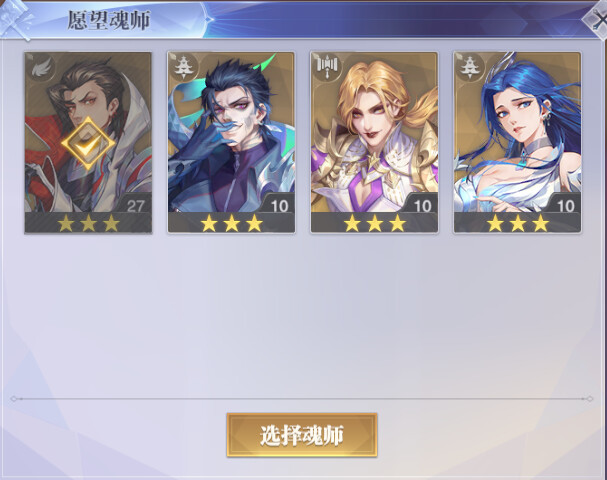Select the brown-haired man in the red cape

coord(88,143)
